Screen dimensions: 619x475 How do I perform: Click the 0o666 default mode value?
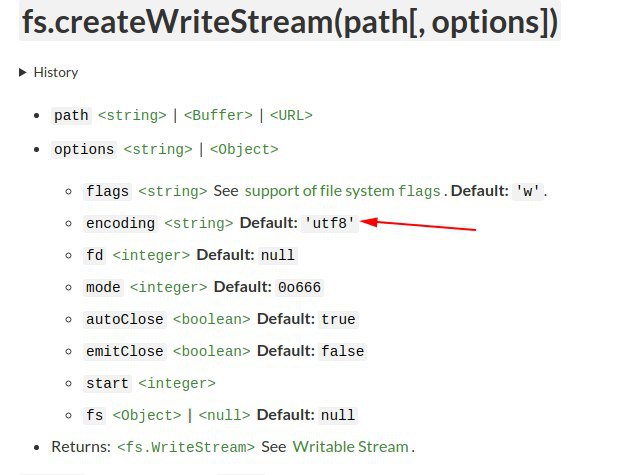(299, 287)
